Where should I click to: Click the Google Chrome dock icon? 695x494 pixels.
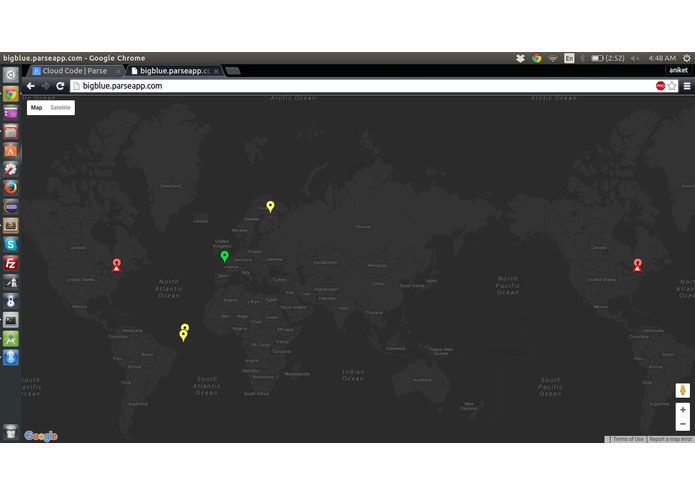(x=11, y=93)
